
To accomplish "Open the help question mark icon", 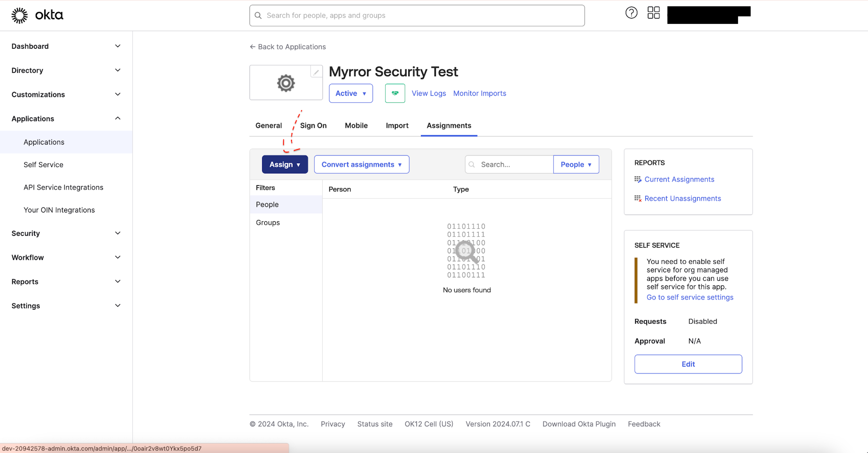I will (631, 13).
